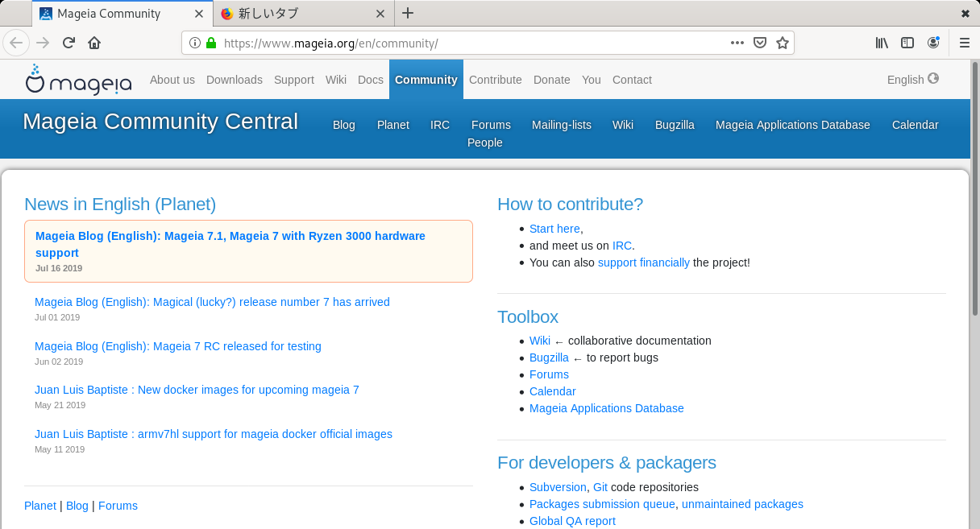The height and width of the screenshot is (529, 980).
Task: Open You in top navigation
Action: click(592, 80)
